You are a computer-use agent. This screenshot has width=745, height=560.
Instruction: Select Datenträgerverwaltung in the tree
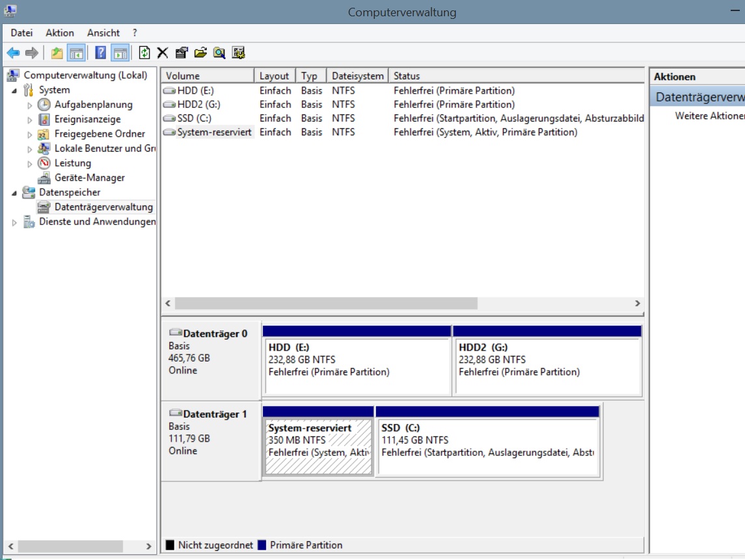pos(103,207)
